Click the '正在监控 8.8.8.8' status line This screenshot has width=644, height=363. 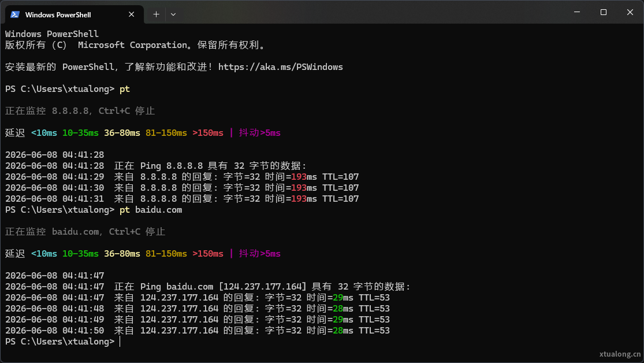coord(80,111)
